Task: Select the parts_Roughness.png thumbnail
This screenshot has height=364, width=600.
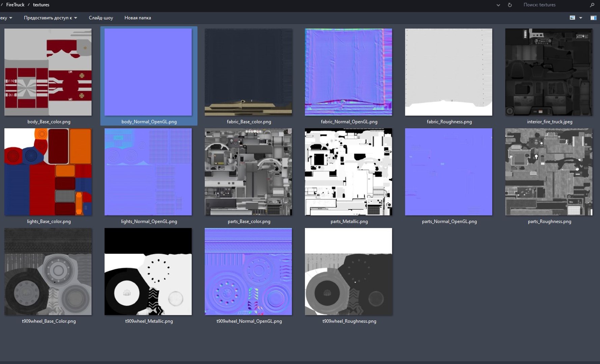Action: click(x=549, y=172)
